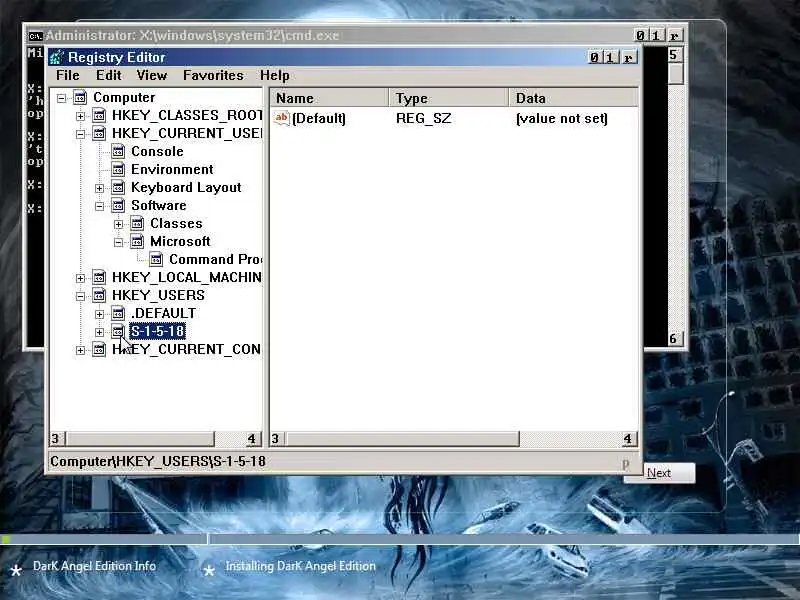Image resolution: width=800 pixels, height=600 pixels.
Task: Click the .DEFAULT key icon
Action: (118, 313)
